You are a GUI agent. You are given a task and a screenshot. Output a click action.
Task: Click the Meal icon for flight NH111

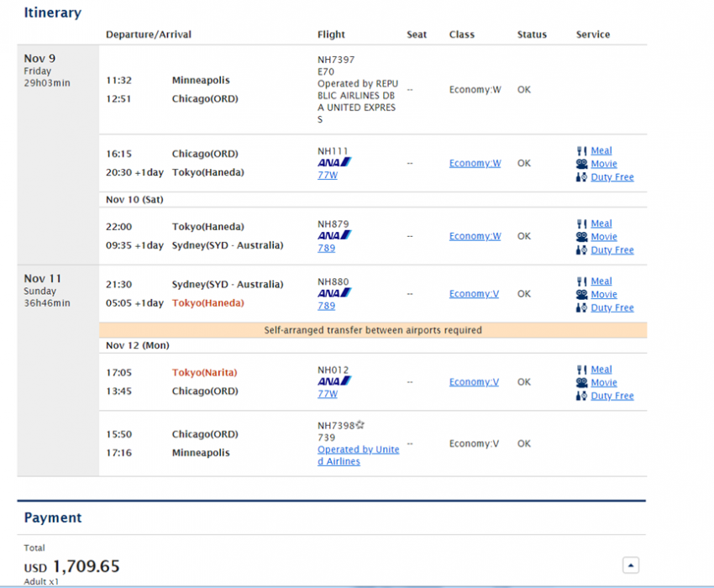pos(581,151)
